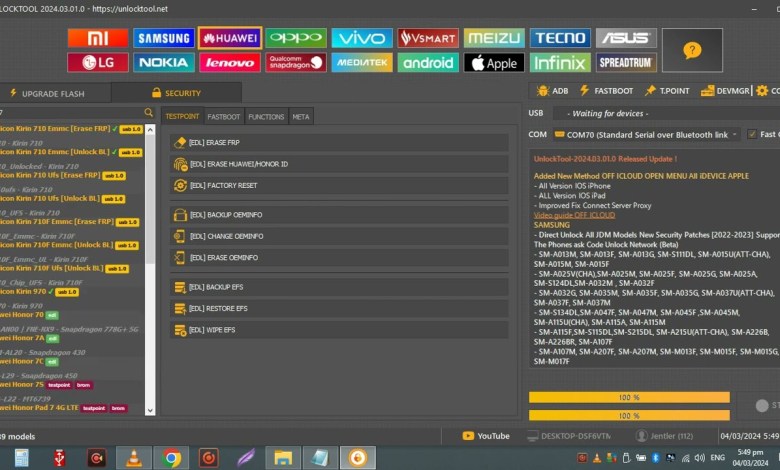Toggle the Fast checkbox beside COM
Viewport: 780px width, 470px height.
752,134
